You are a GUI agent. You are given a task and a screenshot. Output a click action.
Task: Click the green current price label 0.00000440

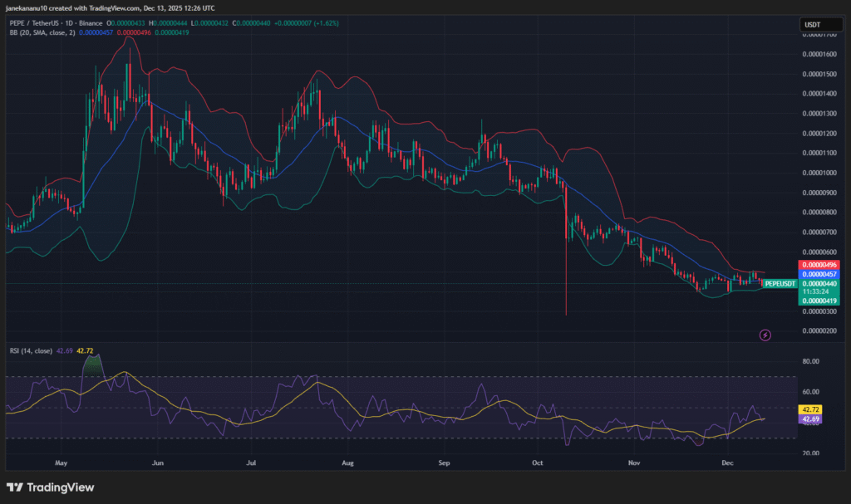819,283
